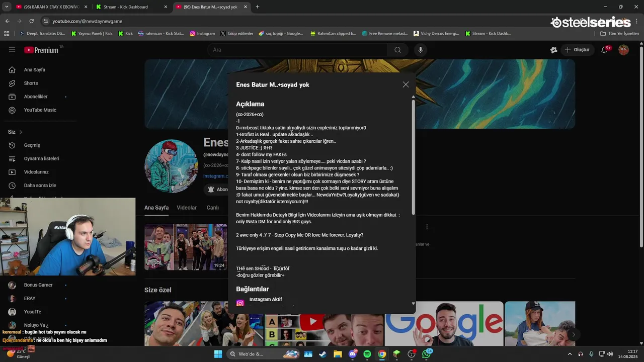Screen dimensions: 644x362
Task: Open DeepL Translate bookmark
Action: (x=42, y=34)
